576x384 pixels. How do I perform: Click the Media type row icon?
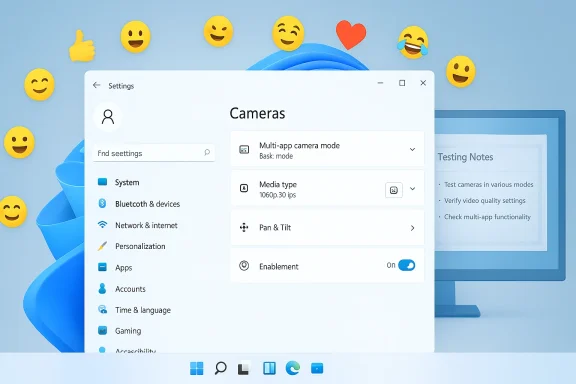coord(244,188)
